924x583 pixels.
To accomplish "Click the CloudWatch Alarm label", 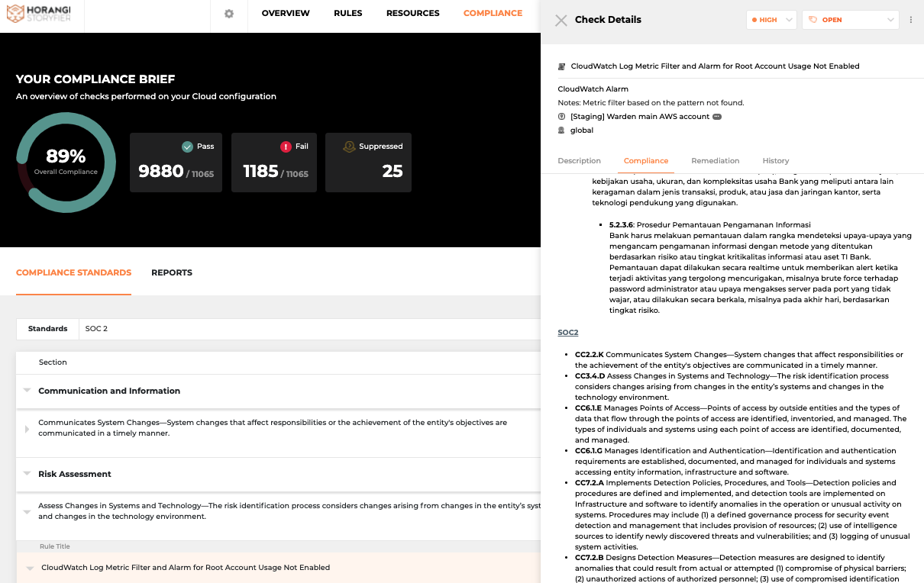I will pos(593,89).
